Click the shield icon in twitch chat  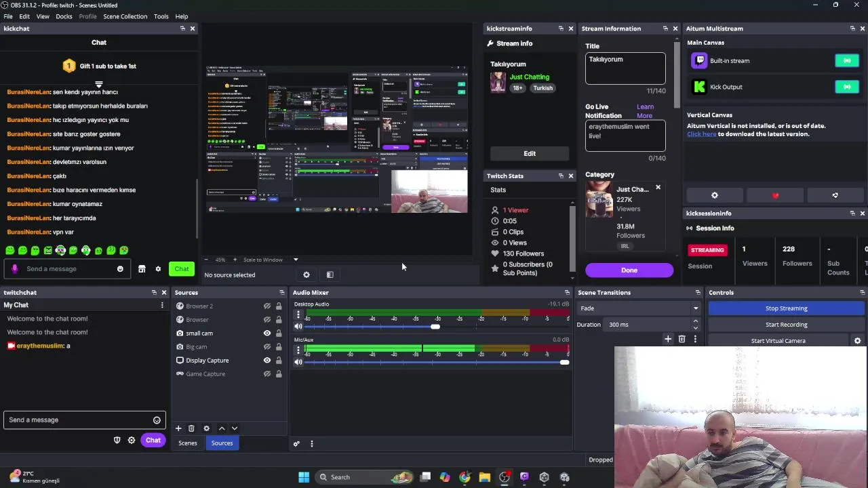[x=117, y=441]
